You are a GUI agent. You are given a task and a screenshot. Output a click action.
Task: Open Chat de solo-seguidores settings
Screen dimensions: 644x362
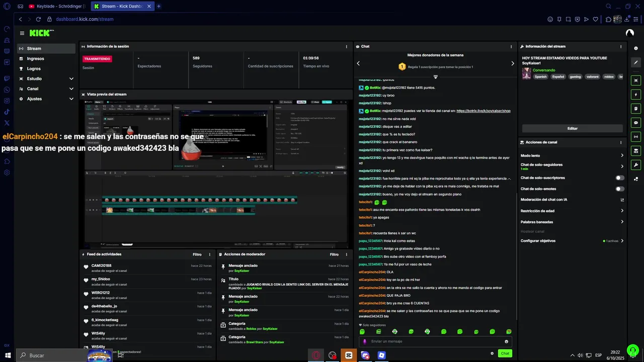[572, 166]
